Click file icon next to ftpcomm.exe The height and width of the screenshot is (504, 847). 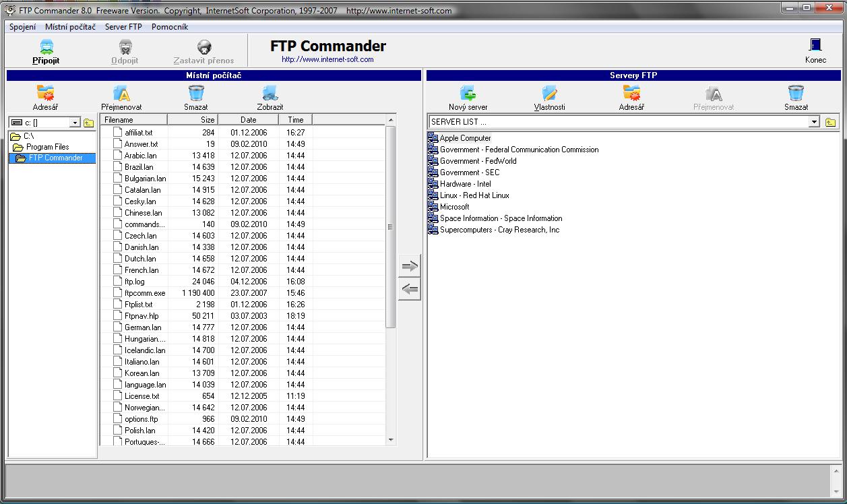(117, 293)
